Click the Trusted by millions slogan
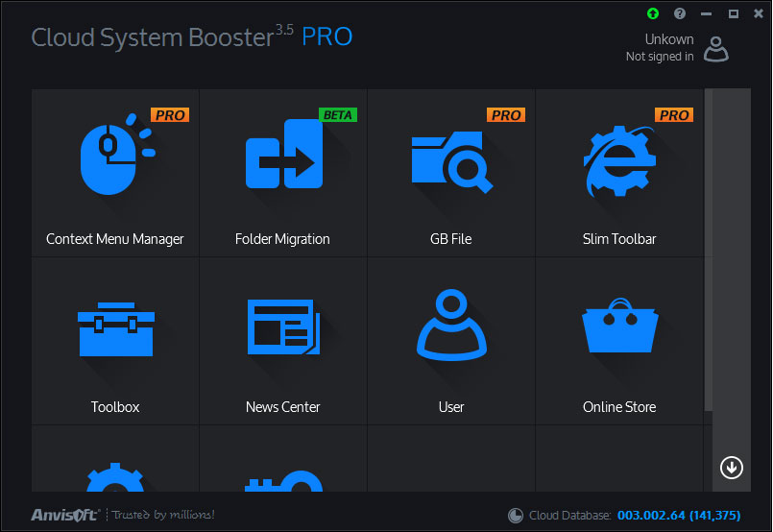This screenshot has height=532, width=773. coord(163,515)
